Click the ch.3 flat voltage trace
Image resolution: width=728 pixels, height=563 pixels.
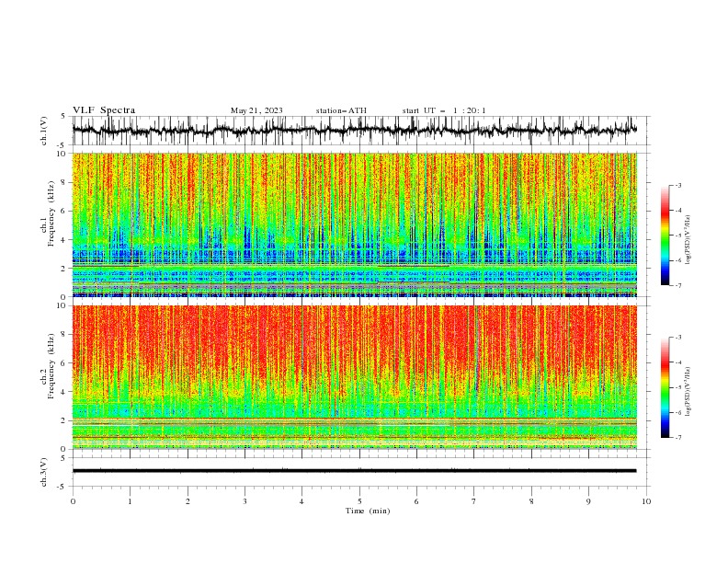354,471
